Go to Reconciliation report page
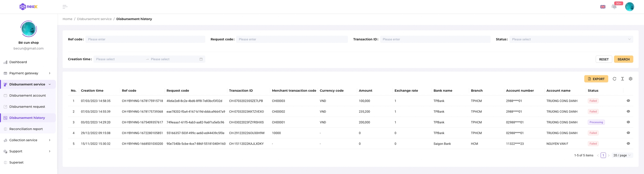 [26, 129]
